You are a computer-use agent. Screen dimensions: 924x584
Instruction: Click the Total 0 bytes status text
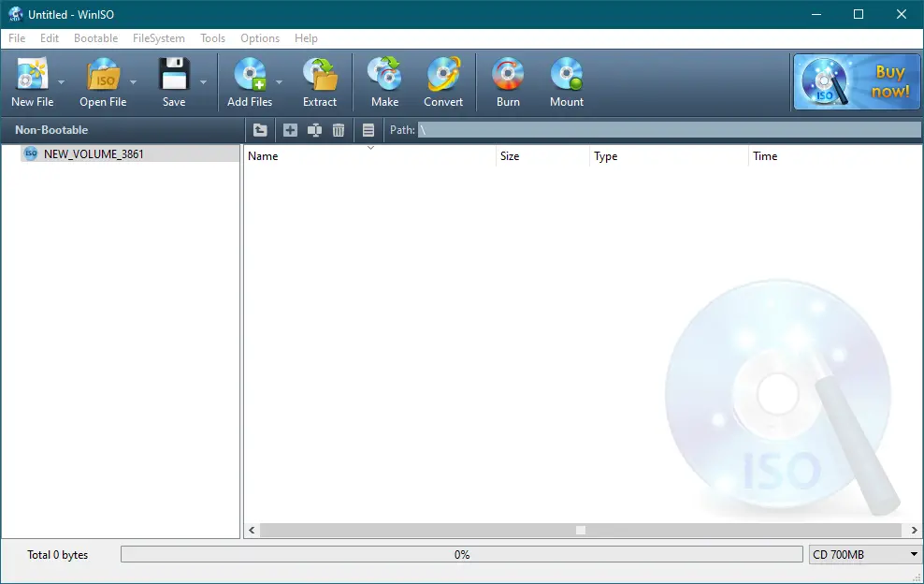[57, 554]
